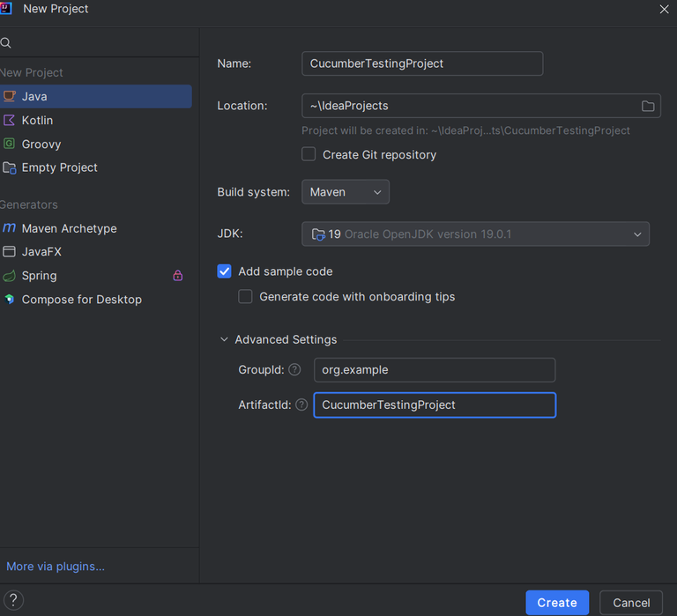The height and width of the screenshot is (616, 677).
Task: Click into the GroupId text field
Action: [434, 370]
